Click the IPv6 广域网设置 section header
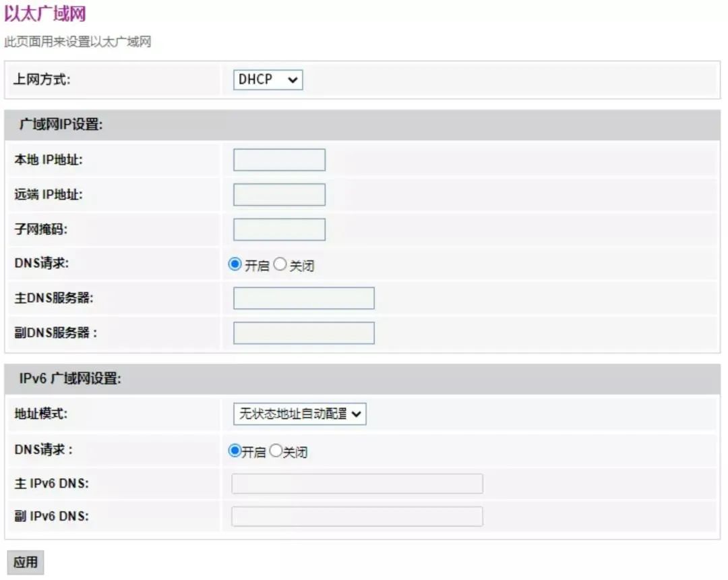 (x=70, y=379)
